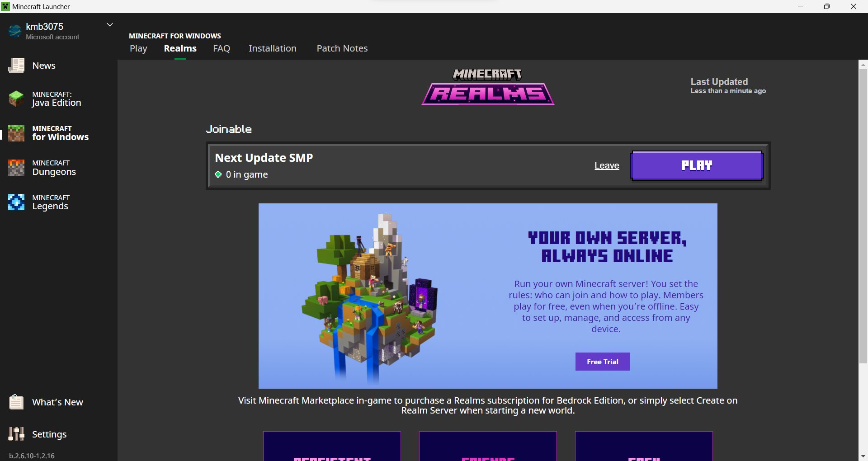
Task: Open the Installation tab
Action: point(273,48)
